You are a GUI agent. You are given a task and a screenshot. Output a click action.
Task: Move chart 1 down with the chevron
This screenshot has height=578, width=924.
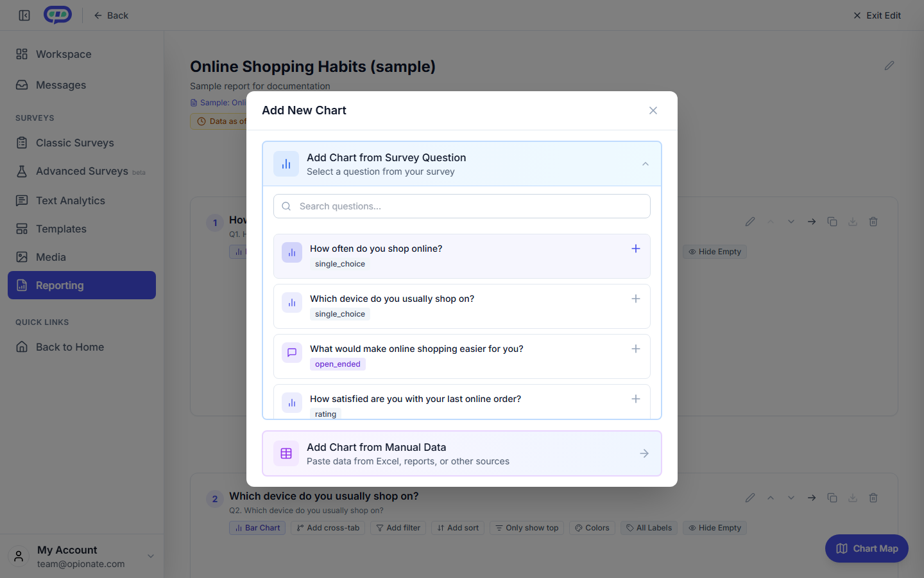click(791, 222)
